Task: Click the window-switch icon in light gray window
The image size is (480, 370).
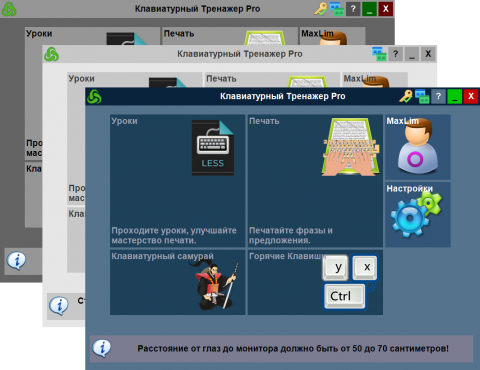Action: pos(379,54)
